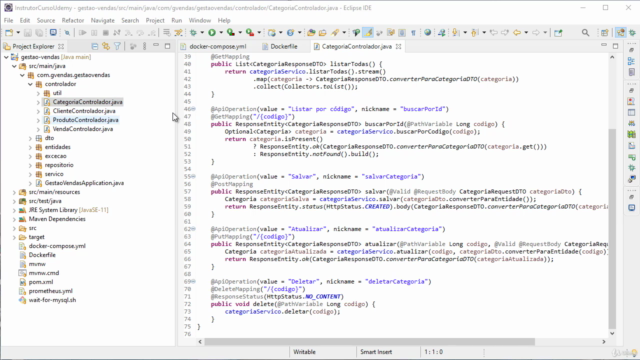
Task: Expand the entidades package
Action: pos(30,147)
